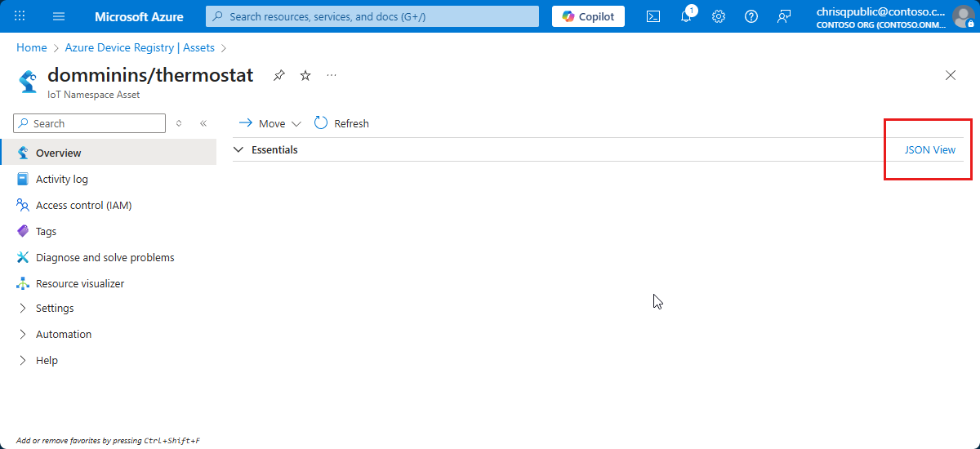Collapse the Essentials section

tap(238, 150)
